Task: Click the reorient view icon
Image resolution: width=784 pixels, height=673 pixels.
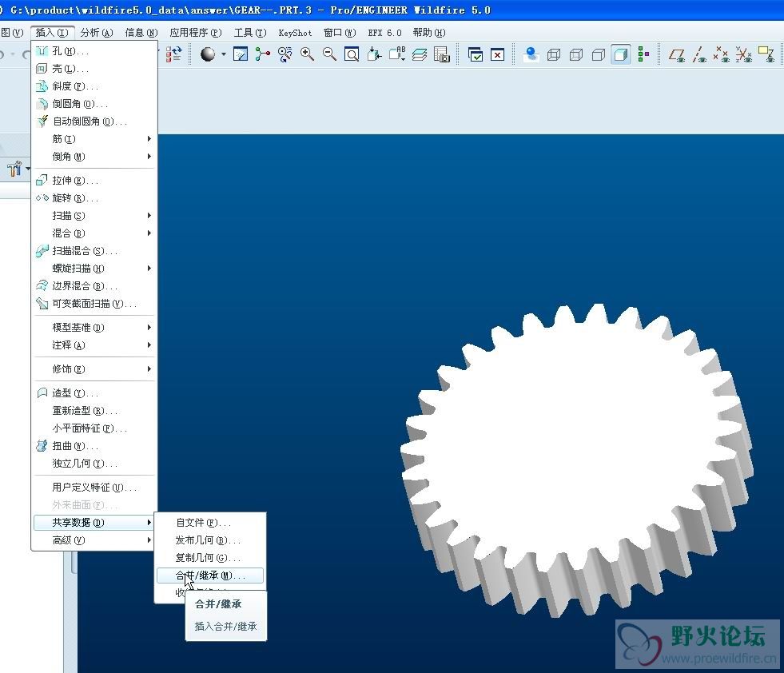Action: click(x=374, y=54)
